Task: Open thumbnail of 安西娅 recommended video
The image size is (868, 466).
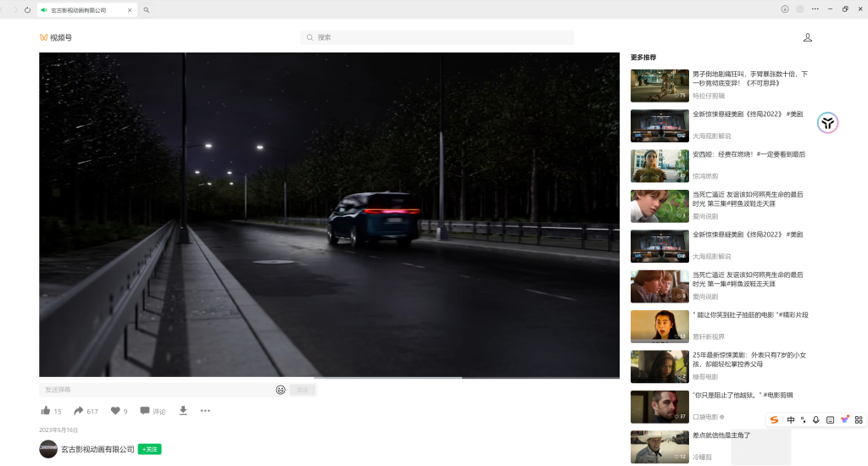Action: [659, 166]
